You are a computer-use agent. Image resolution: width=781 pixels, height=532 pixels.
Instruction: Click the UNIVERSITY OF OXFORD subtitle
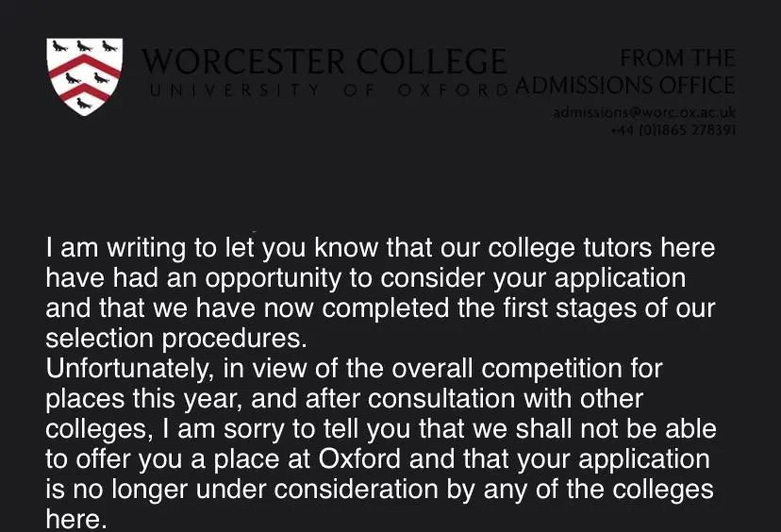(x=329, y=91)
